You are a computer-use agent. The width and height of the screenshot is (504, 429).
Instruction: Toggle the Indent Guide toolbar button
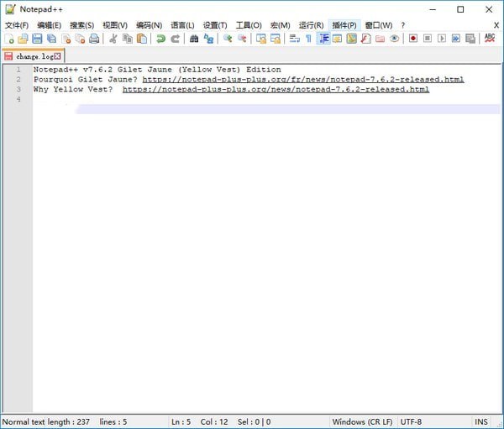323,39
